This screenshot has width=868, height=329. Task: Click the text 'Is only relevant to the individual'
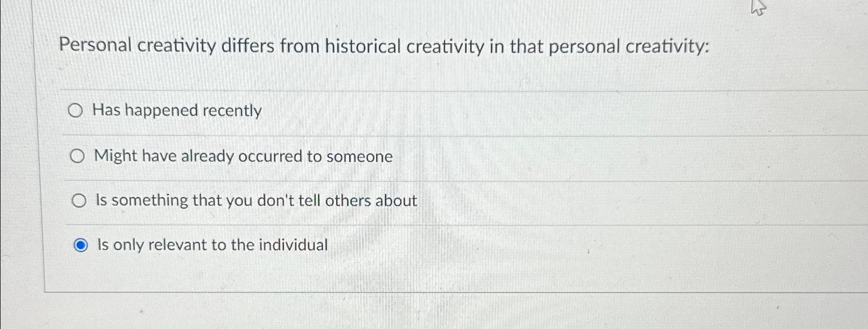tap(210, 244)
